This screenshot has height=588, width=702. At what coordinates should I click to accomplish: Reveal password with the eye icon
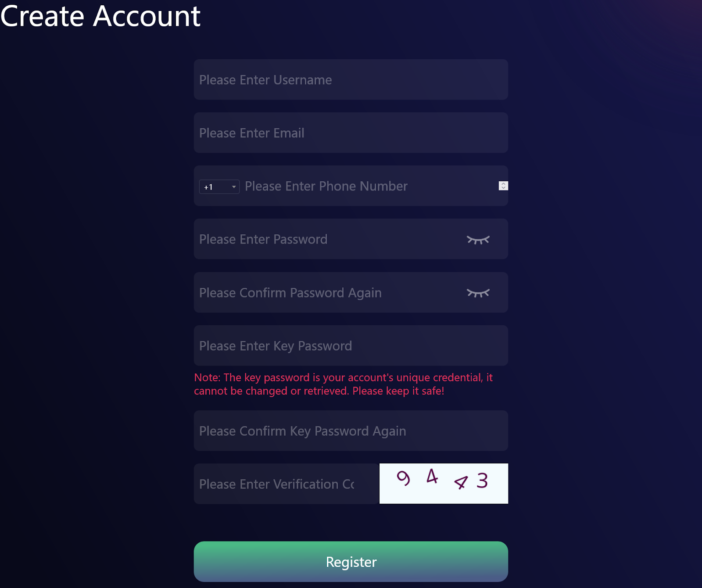[478, 240]
